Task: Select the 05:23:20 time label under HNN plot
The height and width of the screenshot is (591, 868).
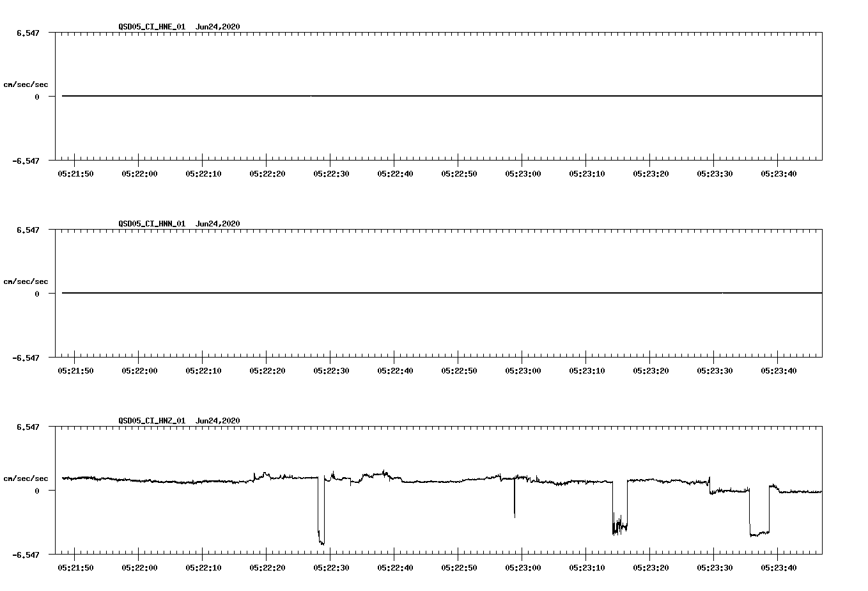Action: [651, 370]
